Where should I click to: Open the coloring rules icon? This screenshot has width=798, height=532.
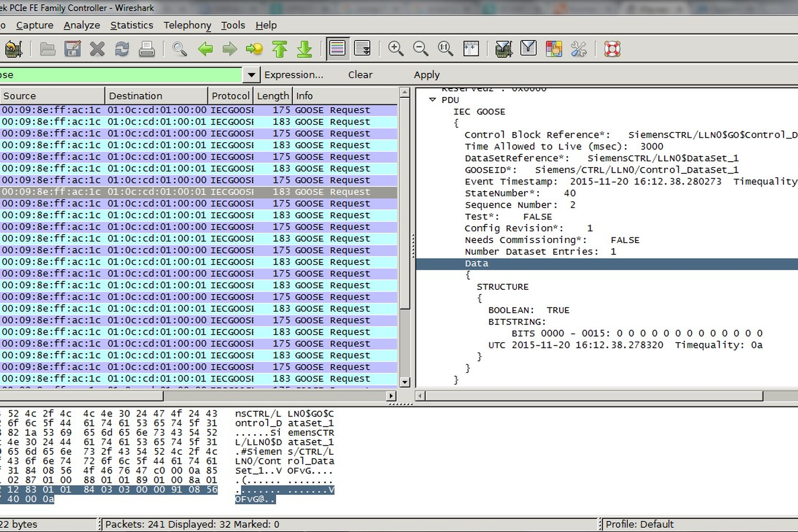click(553, 49)
